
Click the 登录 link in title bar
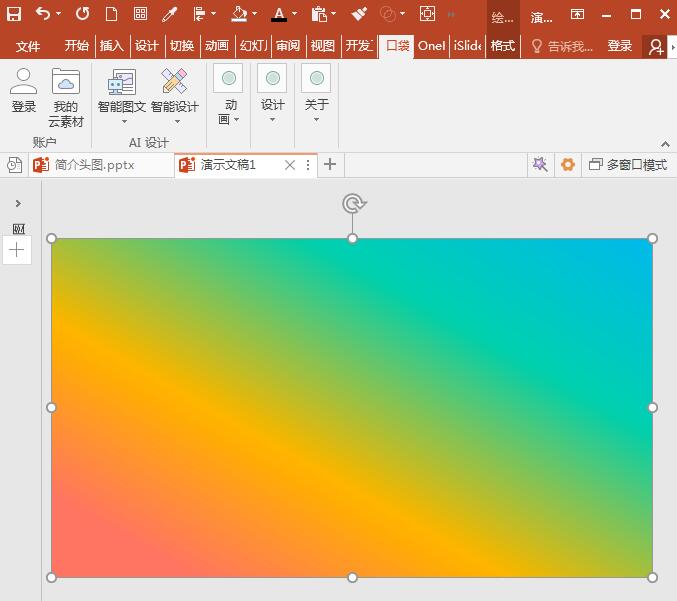point(620,46)
